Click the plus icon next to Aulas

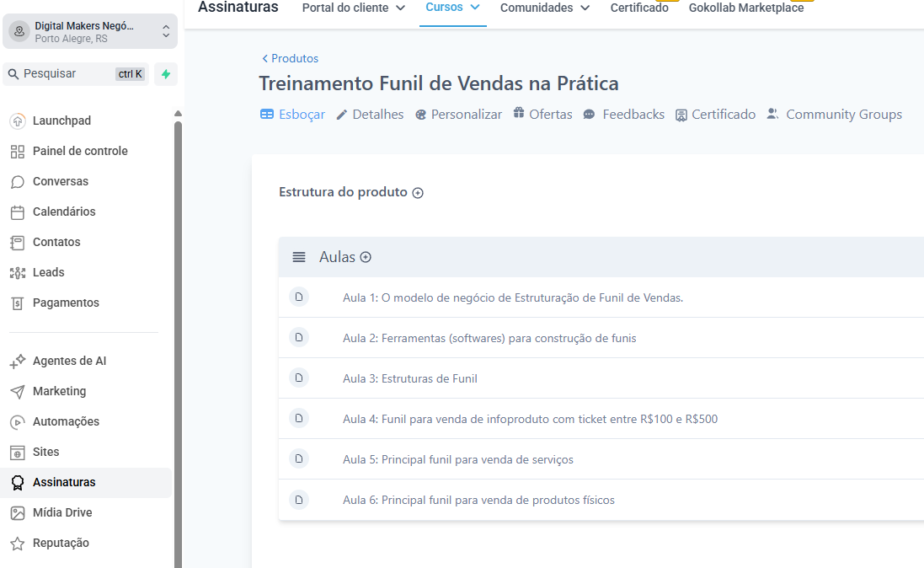(x=366, y=257)
